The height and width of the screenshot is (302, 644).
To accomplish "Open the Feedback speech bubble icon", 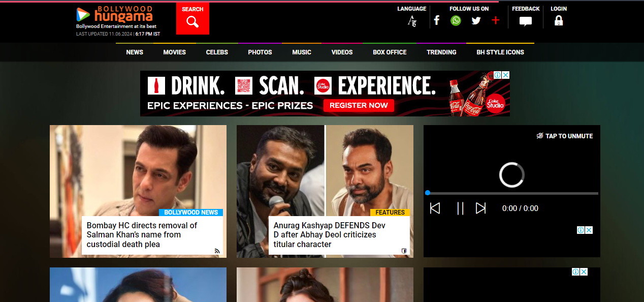I will 526,21.
